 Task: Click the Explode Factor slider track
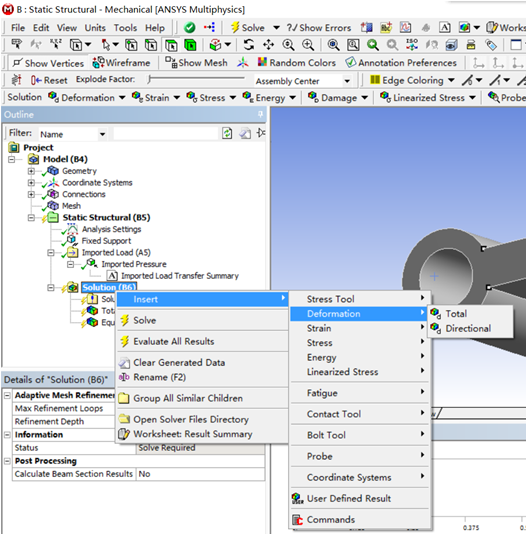(x=196, y=79)
